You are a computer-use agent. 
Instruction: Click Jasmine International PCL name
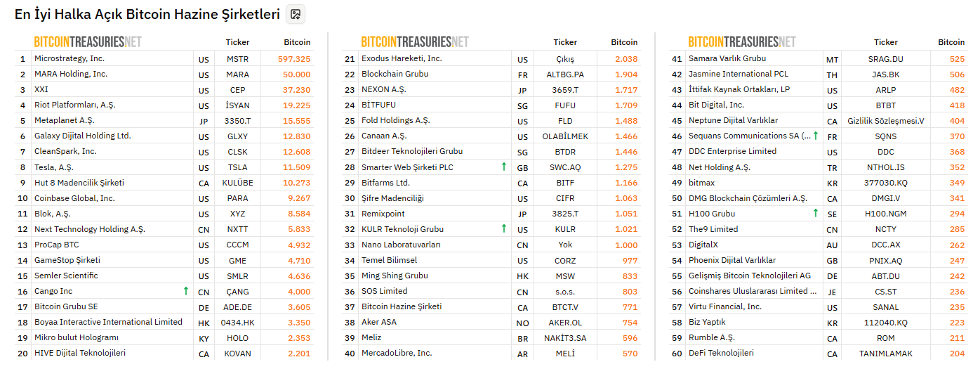[739, 74]
